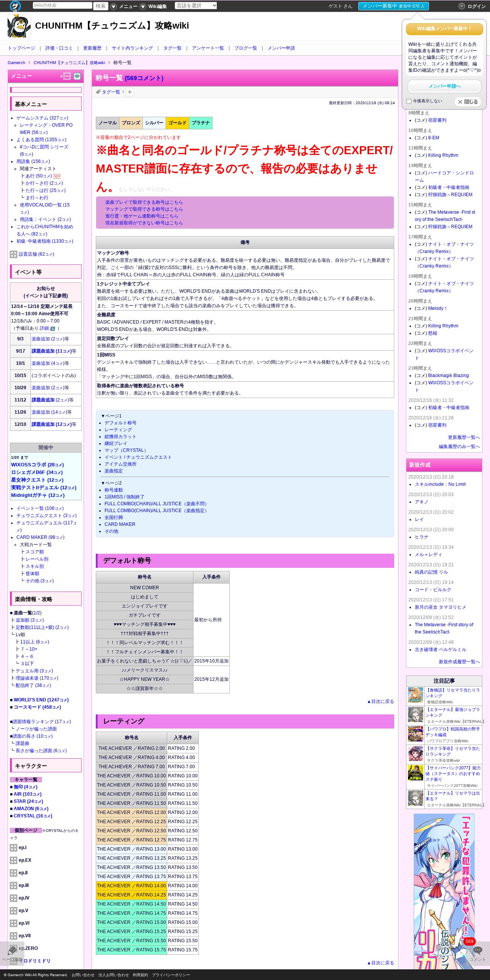490x980 pixels.
Task: Expand the ep.II character list
Action: click(x=13, y=873)
